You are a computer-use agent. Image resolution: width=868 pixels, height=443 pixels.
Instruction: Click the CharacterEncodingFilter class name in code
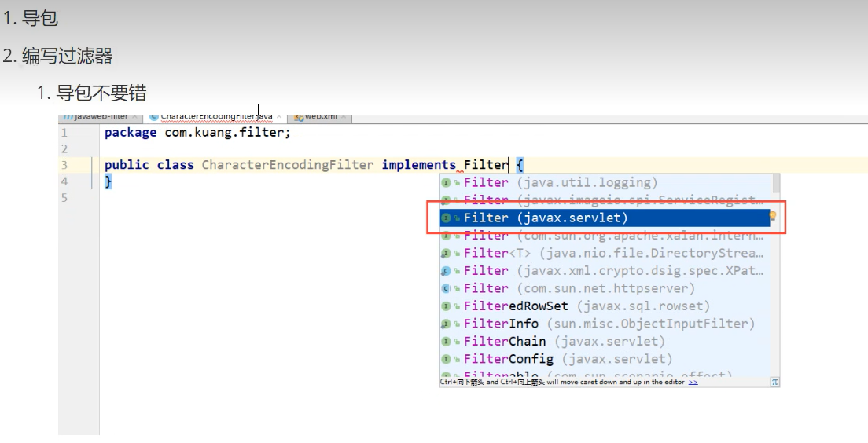coord(288,165)
